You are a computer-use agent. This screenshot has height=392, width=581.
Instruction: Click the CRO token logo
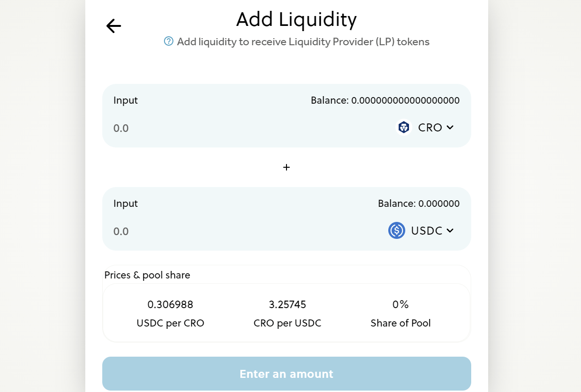tap(404, 127)
